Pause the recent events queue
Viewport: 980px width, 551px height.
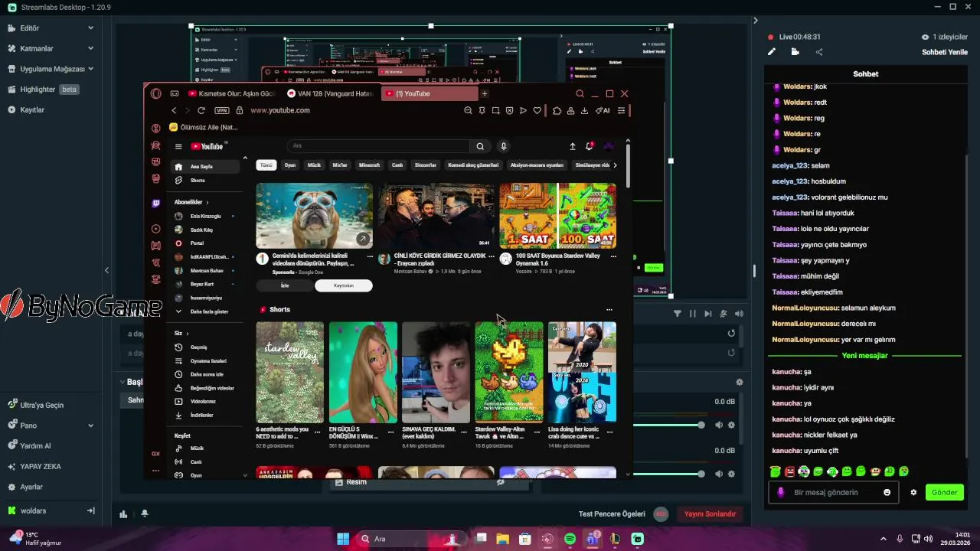click(x=693, y=314)
